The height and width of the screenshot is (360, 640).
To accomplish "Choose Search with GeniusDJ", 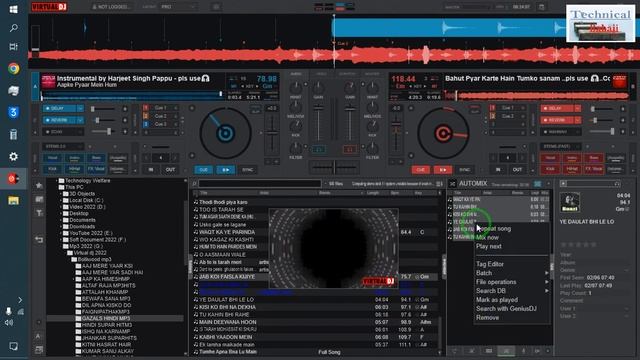I will pyautogui.click(x=506, y=309).
